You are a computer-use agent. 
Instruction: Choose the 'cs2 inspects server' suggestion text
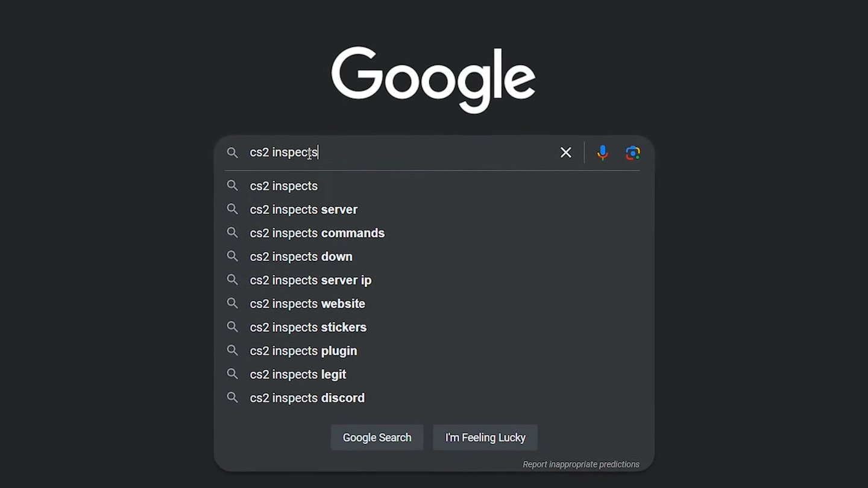[304, 210]
